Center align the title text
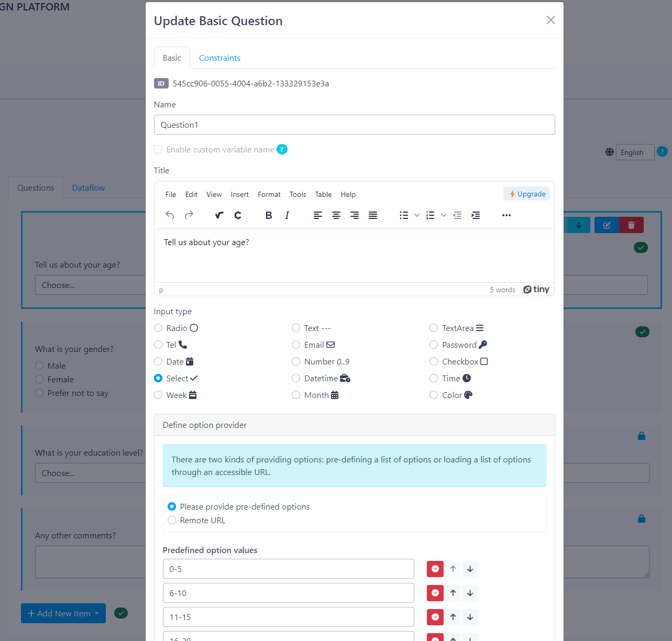The image size is (672, 641). (x=336, y=215)
